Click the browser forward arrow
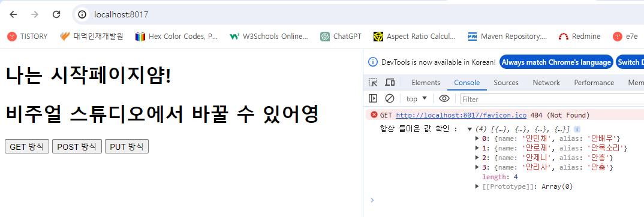The height and width of the screenshot is (217, 644). [x=35, y=15]
